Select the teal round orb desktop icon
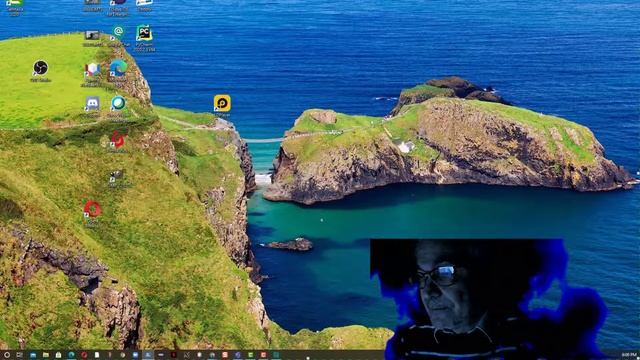Viewport: 640px width, 360px height. tap(118, 103)
